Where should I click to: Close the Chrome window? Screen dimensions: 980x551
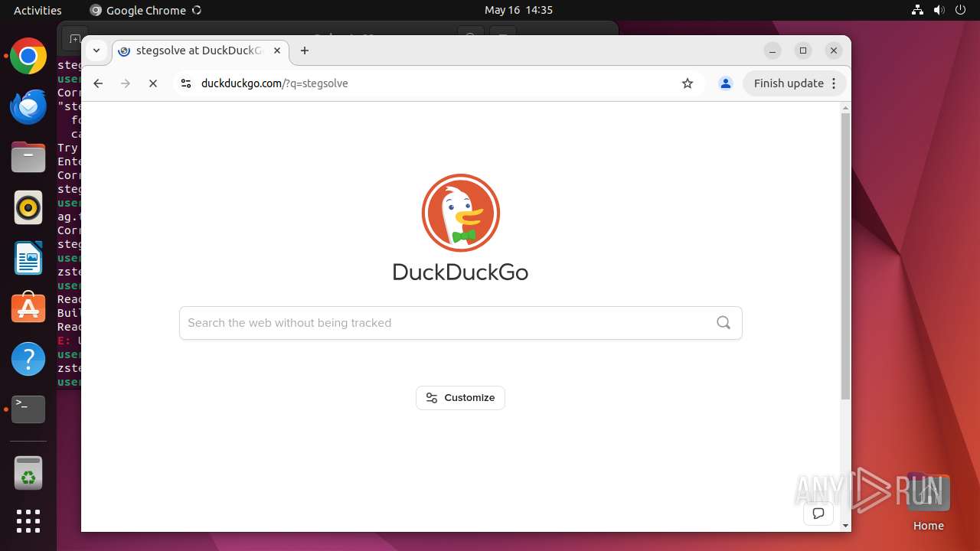834,51
